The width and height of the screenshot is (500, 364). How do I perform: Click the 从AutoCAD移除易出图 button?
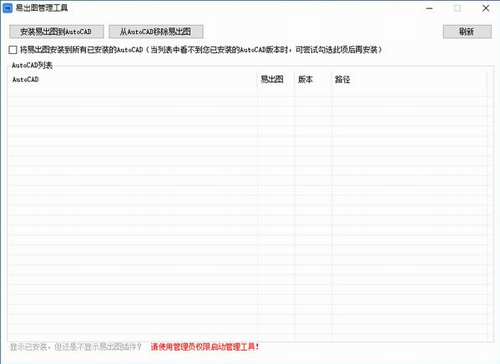[156, 32]
